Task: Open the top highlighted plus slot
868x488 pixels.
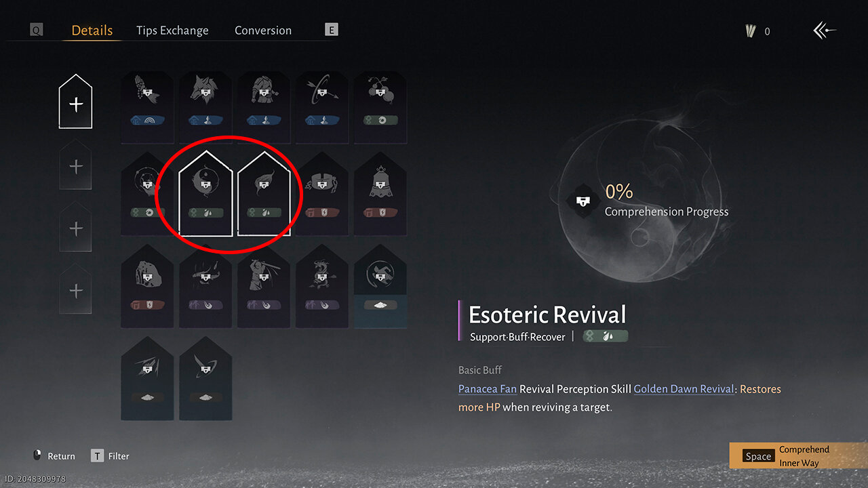Action: point(76,102)
